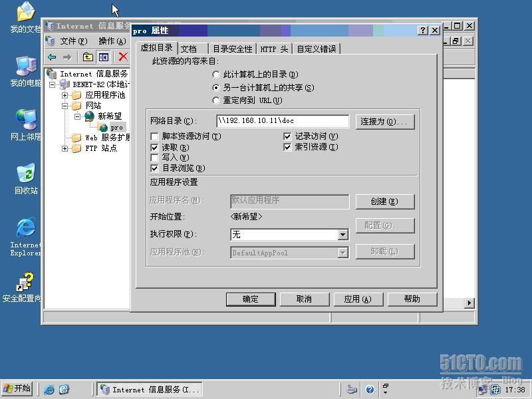The height and width of the screenshot is (399, 532).
Task: Toggle the show/hide console tree icon
Action: point(104,57)
